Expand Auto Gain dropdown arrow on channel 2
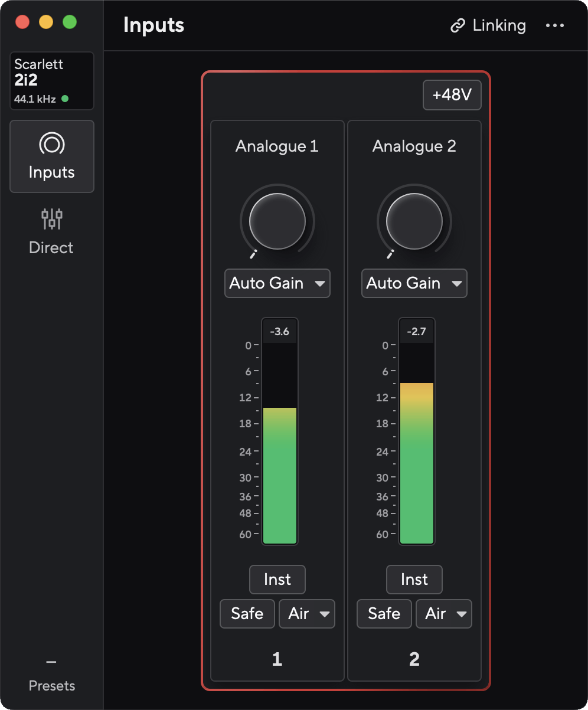Image resolution: width=588 pixels, height=710 pixels. point(457,284)
